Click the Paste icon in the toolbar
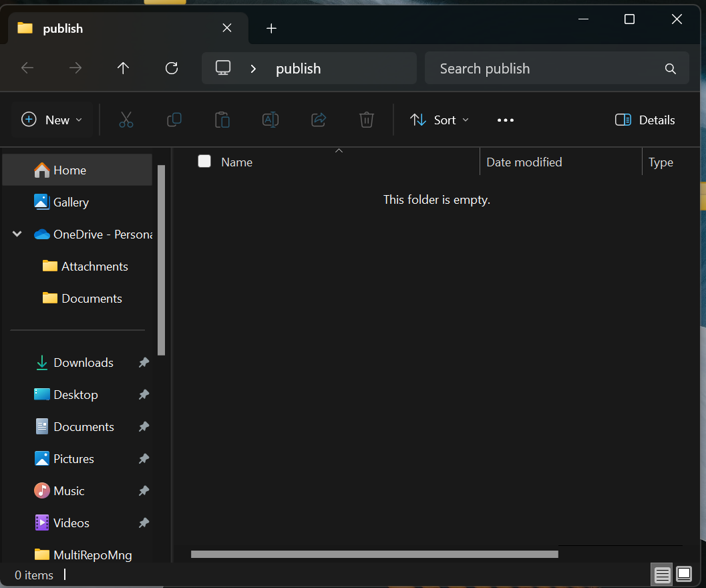The height and width of the screenshot is (588, 706). click(x=222, y=120)
